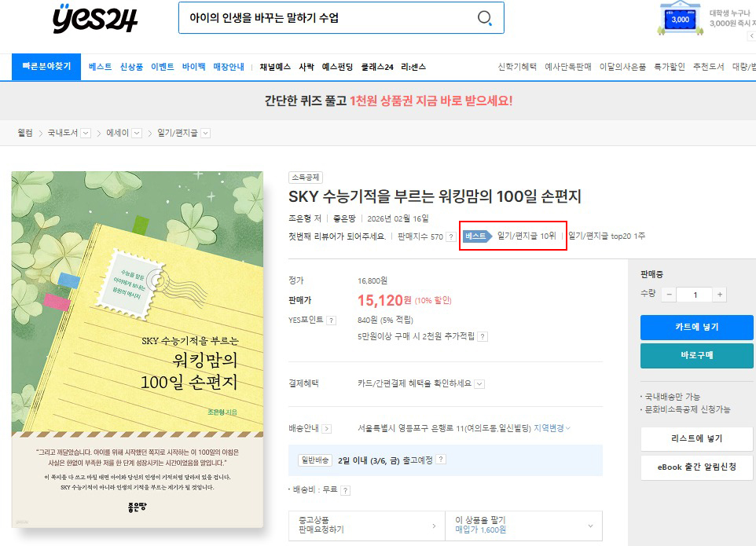Expand the 국내도서 breadcrumb dropdown
756x546 pixels.
[86, 134]
